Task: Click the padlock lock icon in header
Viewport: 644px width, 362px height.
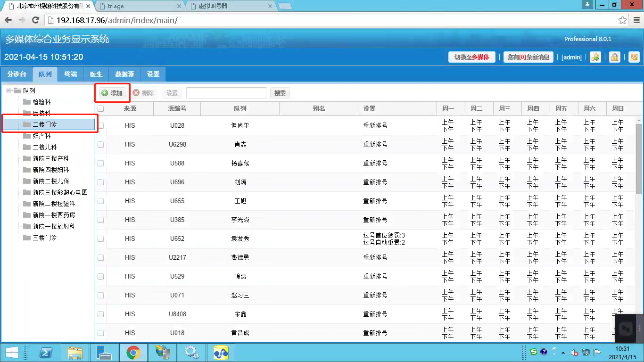Action: point(614,57)
